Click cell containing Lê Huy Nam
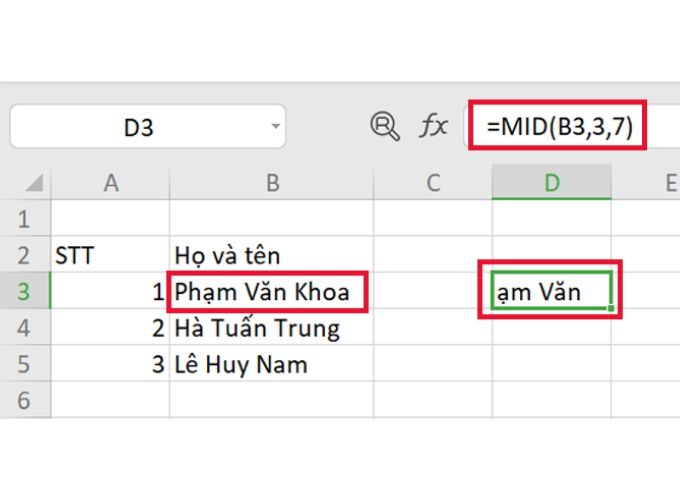The height and width of the screenshot is (500, 680). (241, 364)
